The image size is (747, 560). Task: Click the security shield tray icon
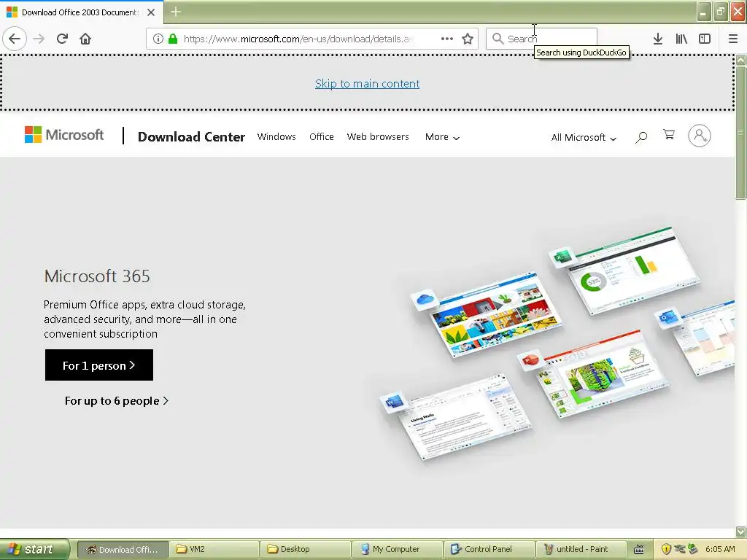tap(667, 550)
